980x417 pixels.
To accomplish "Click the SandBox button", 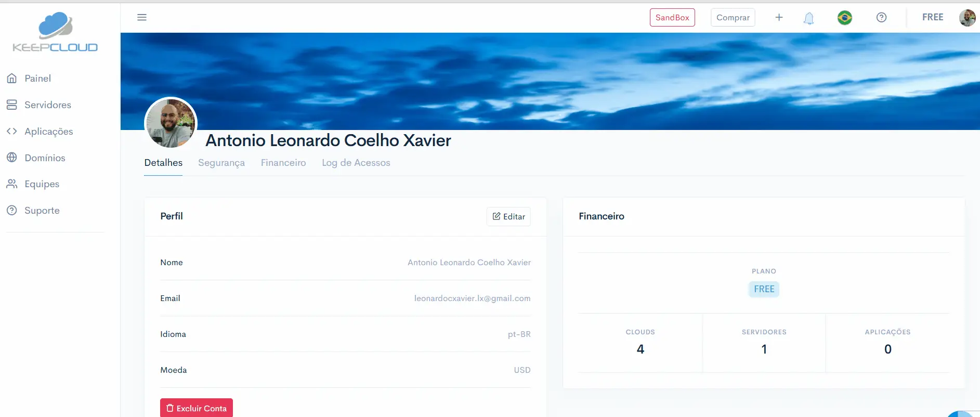I will point(672,17).
